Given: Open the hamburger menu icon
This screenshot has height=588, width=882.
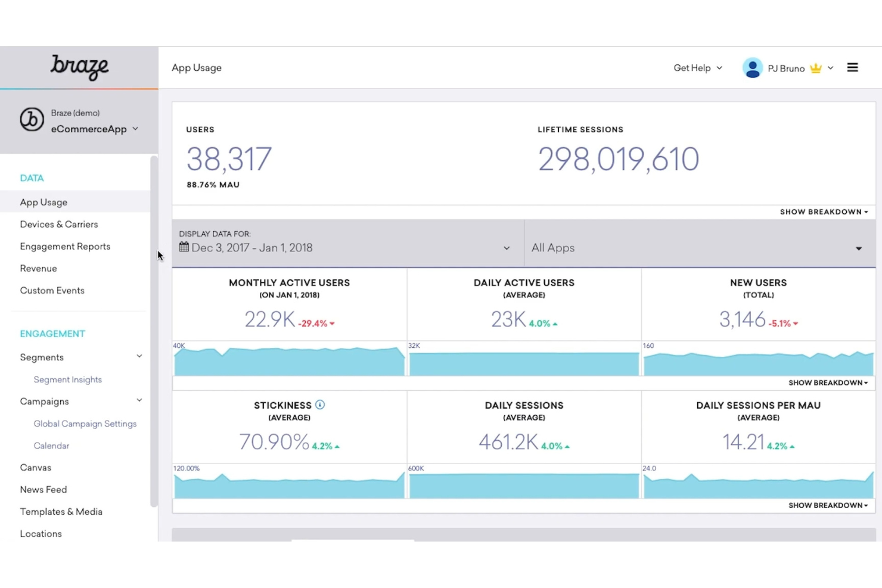Looking at the screenshot, I should click(852, 68).
